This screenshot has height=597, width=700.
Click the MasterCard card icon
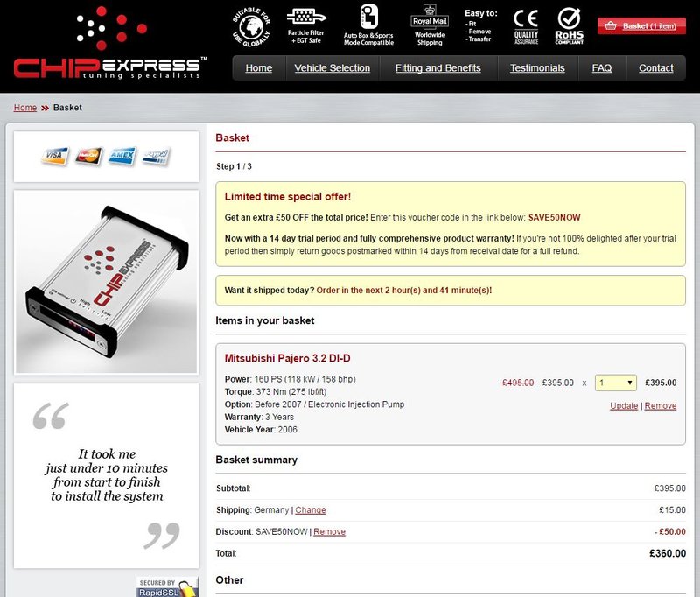point(88,156)
